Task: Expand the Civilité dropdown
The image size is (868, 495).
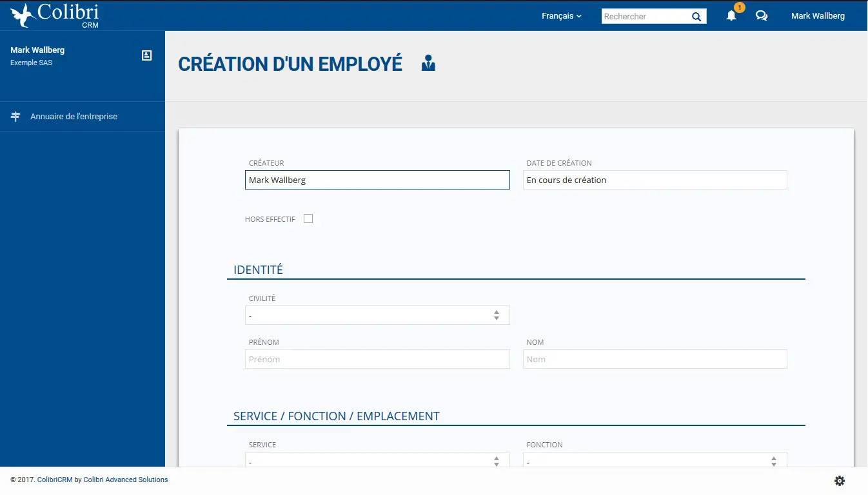Action: (x=377, y=315)
